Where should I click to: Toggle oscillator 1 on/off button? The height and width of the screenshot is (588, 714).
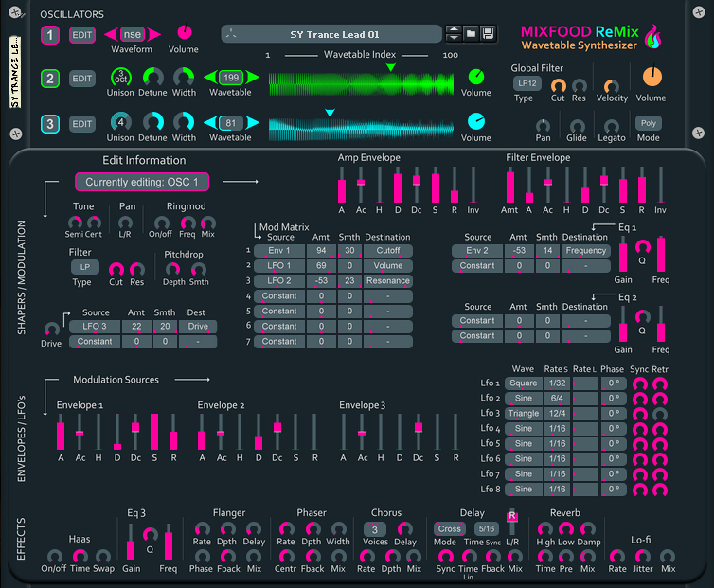50,35
